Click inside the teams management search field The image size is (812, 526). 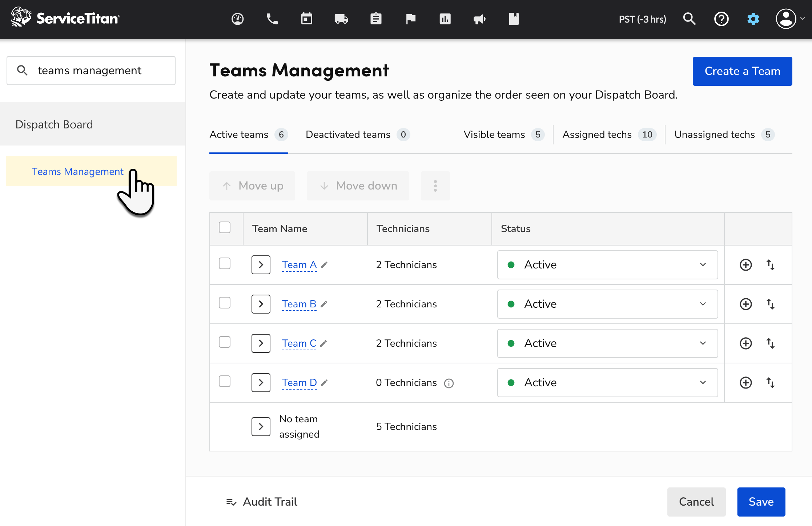click(91, 70)
